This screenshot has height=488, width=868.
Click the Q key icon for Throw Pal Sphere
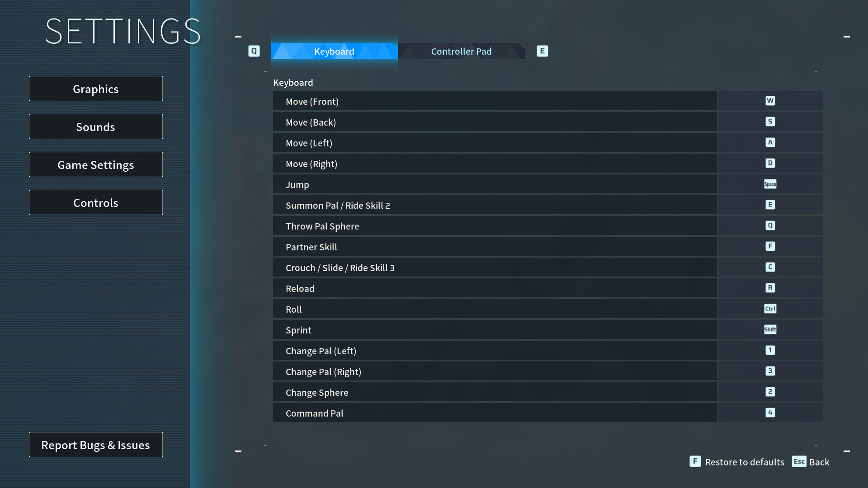click(x=770, y=225)
